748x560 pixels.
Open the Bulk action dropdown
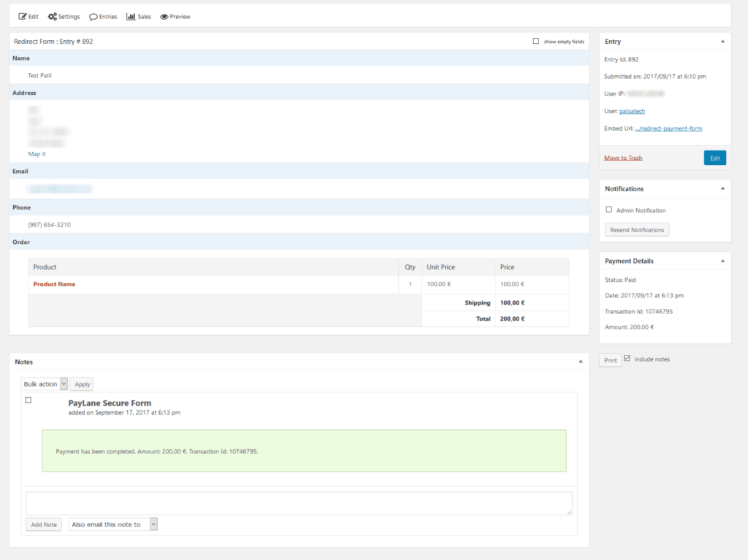[44, 384]
